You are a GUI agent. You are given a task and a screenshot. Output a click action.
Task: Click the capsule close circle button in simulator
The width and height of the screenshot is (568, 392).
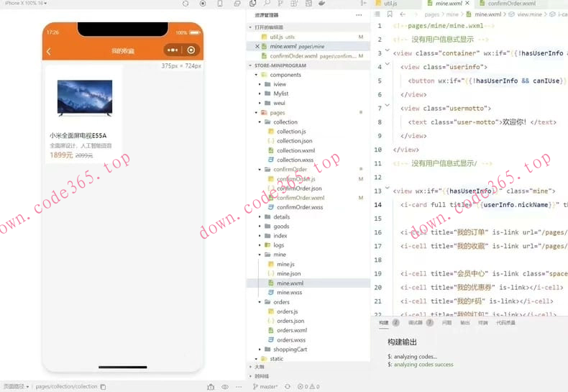coord(191,50)
